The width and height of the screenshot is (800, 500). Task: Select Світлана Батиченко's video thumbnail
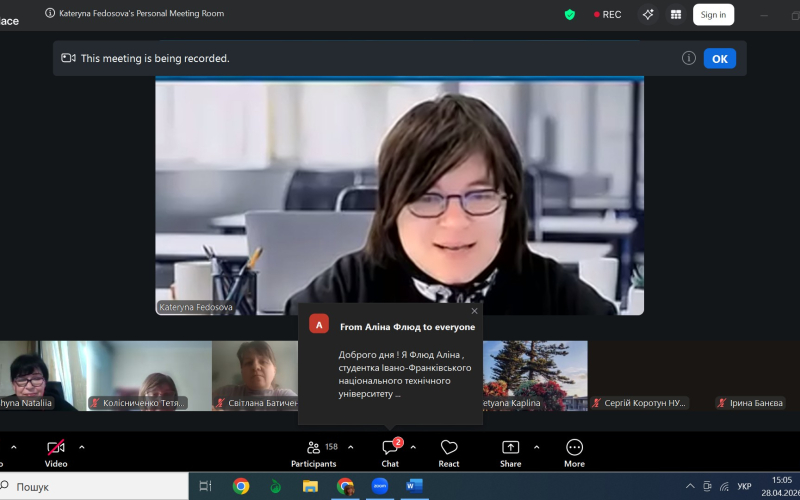coord(255,376)
